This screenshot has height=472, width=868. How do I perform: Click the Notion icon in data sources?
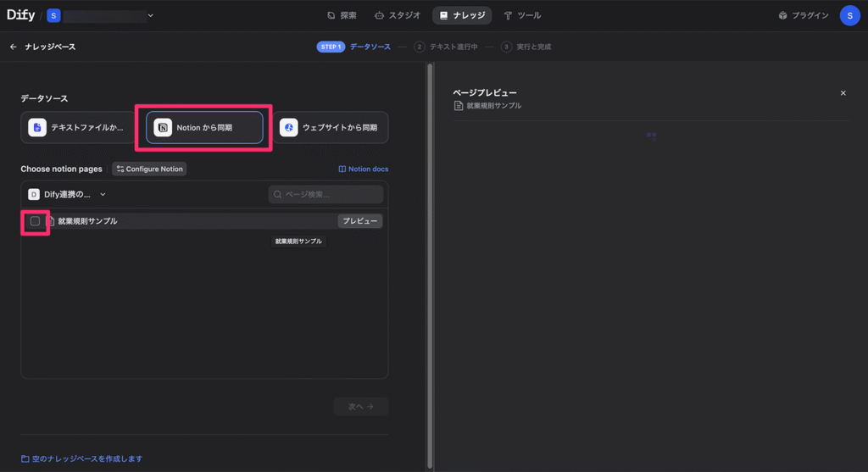[x=163, y=127]
